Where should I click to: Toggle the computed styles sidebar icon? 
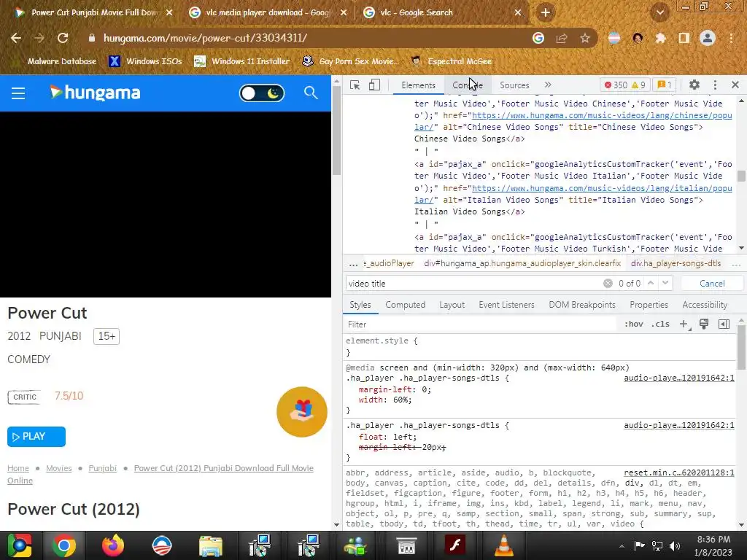coord(724,324)
